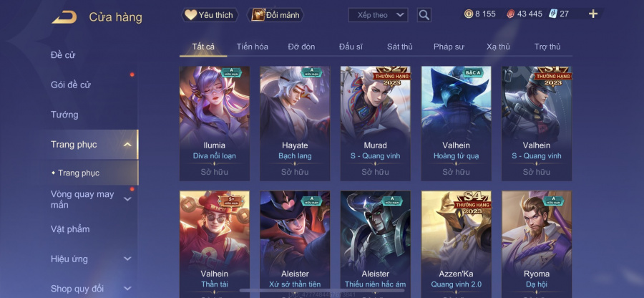
Task: Click the gold coin balance icon
Action: click(469, 14)
